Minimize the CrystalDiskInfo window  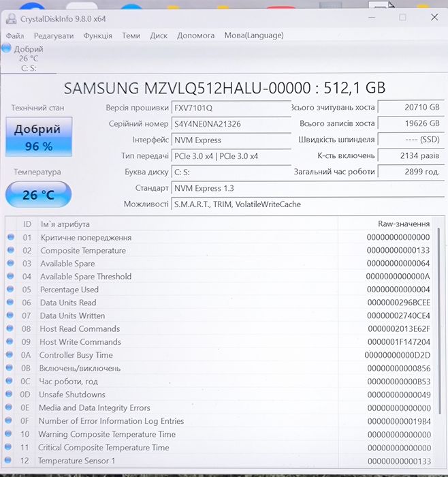tap(372, 17)
